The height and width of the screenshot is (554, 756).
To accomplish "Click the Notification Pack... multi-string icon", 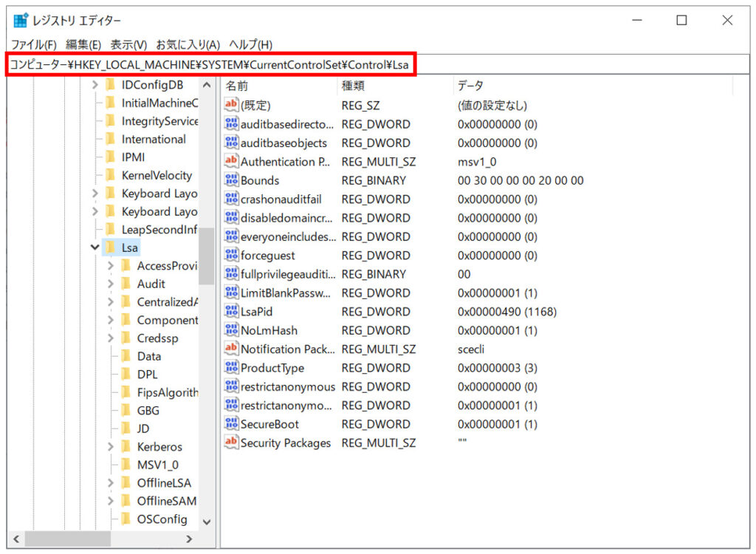I will pos(231,349).
